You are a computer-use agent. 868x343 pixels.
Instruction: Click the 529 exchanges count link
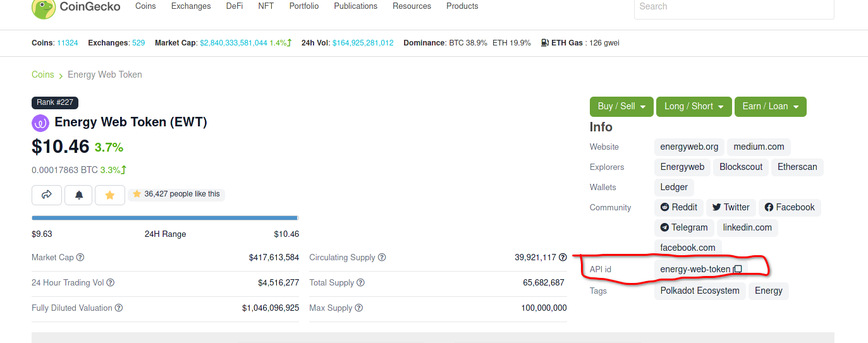click(138, 43)
